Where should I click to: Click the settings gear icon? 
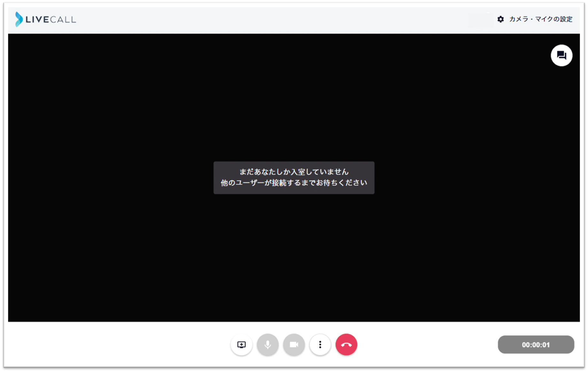500,19
